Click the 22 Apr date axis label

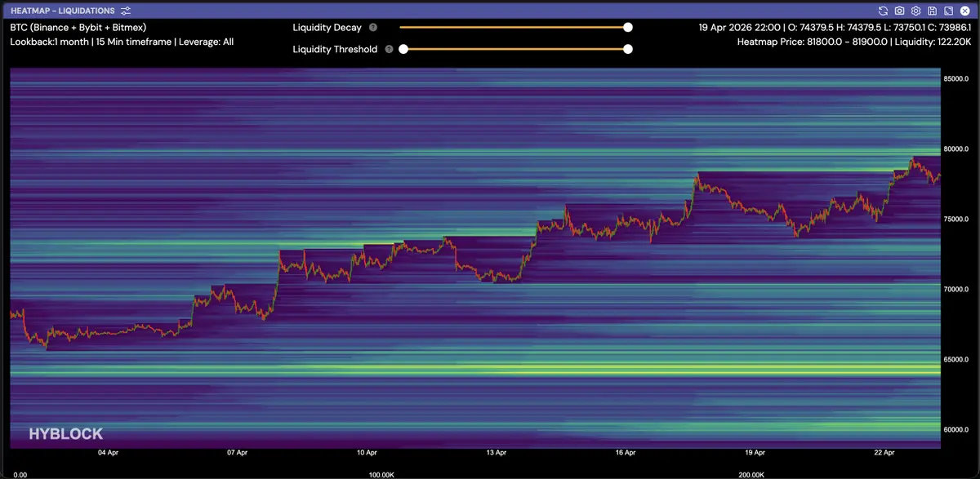tap(884, 452)
